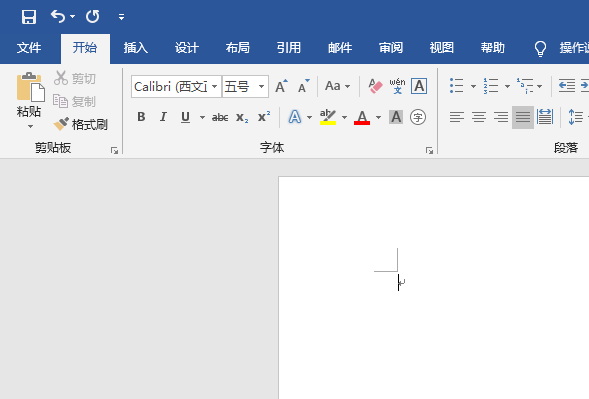The image size is (589, 399).
Task: Select the 开始 ribbon tab
Action: coord(85,48)
